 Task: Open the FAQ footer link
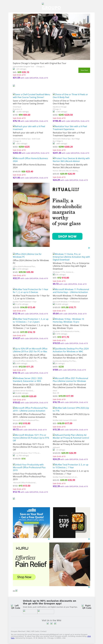pyautogui.click(x=28, y=632)
